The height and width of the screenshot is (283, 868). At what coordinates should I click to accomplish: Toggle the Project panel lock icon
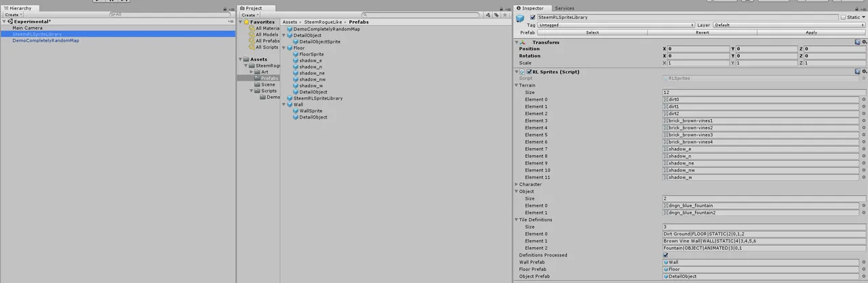point(501,9)
